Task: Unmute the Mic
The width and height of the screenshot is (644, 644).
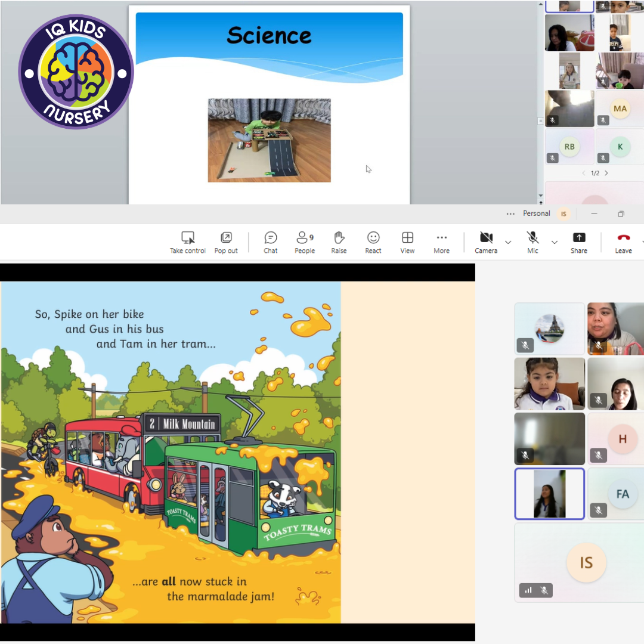Action: [532, 242]
